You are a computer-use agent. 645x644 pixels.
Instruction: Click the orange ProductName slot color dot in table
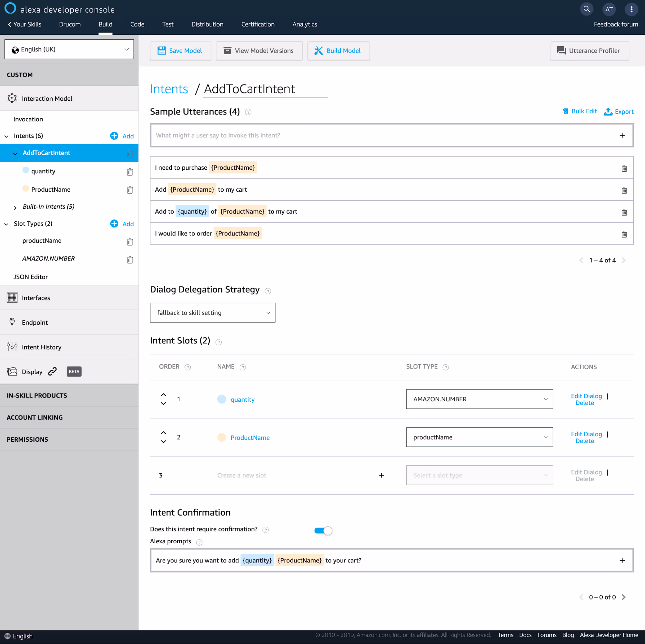222,438
